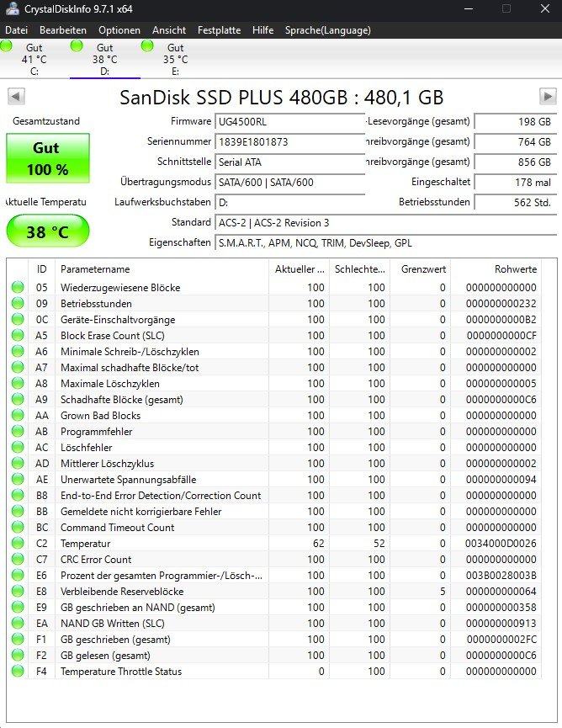Go to previous disk with left arrow
This screenshot has height=728, width=562.
pos(16,97)
